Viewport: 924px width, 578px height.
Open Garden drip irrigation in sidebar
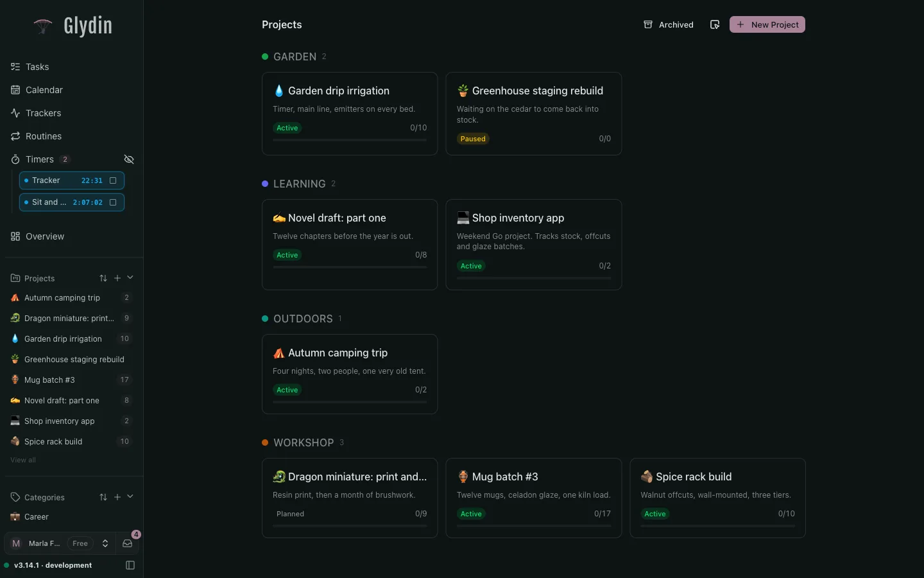pos(71,339)
